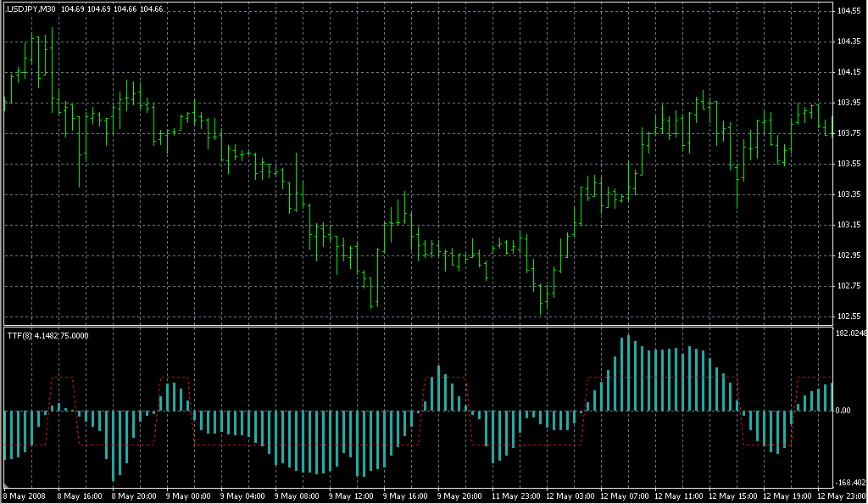Click the 0.00 level on indicator scale
The image size is (868, 504).
tap(844, 411)
